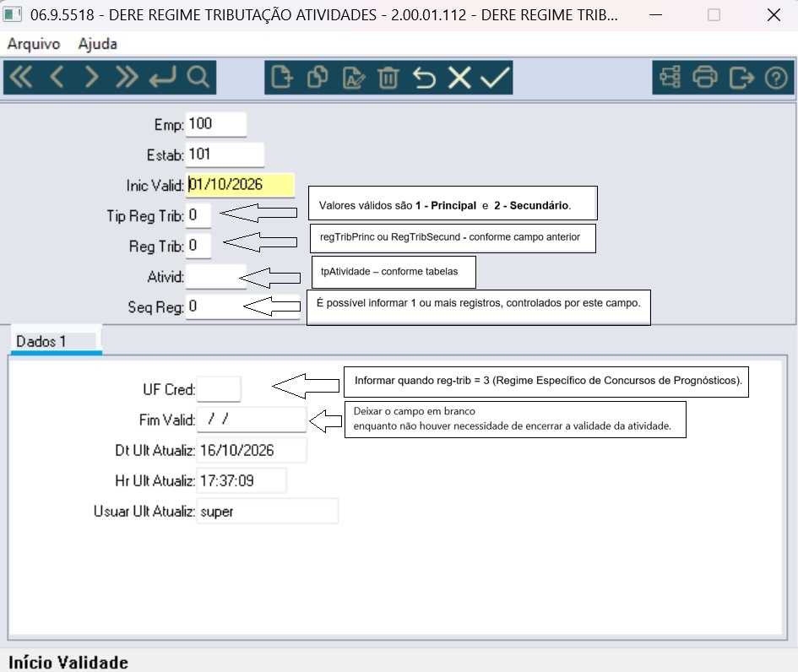Click the UF Cred field
The width and height of the screenshot is (798, 672).
(219, 389)
